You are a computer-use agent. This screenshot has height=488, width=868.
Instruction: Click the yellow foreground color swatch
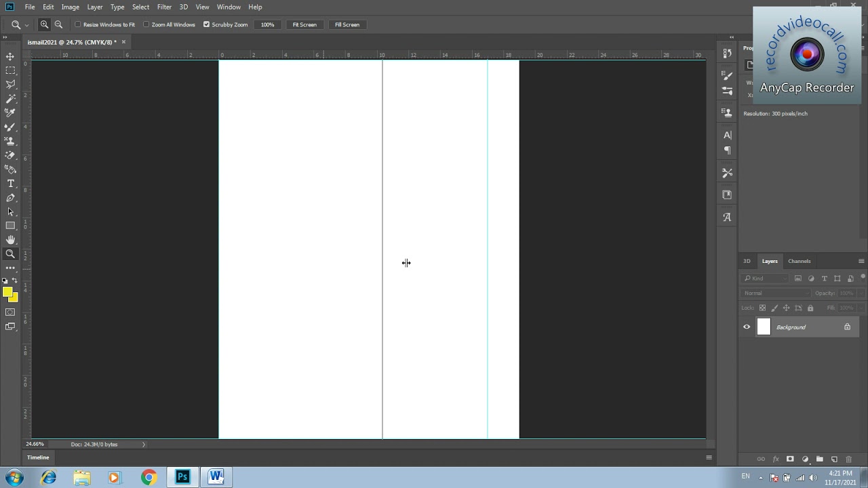coord(7,292)
